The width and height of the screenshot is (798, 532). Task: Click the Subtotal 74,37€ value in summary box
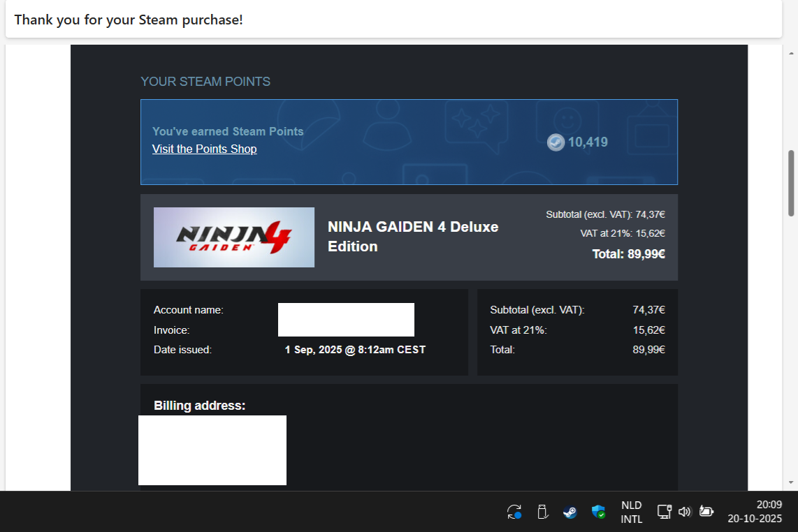point(648,310)
